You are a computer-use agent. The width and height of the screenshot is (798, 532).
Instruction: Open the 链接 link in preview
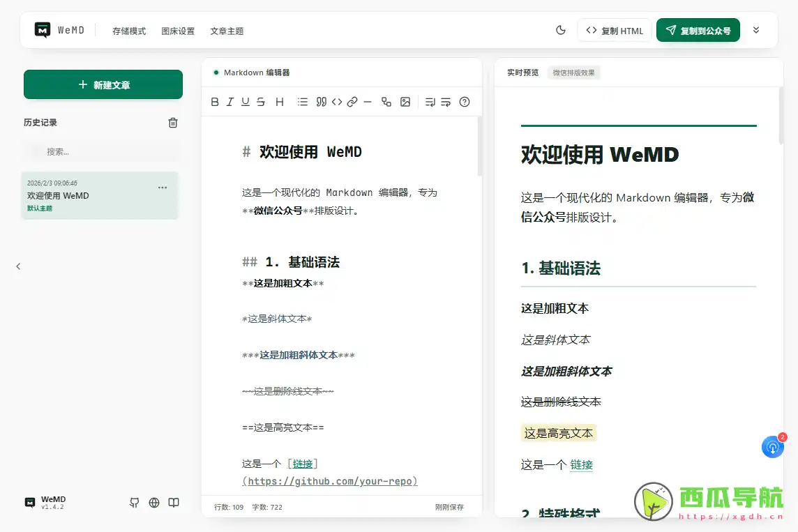pyautogui.click(x=581, y=465)
